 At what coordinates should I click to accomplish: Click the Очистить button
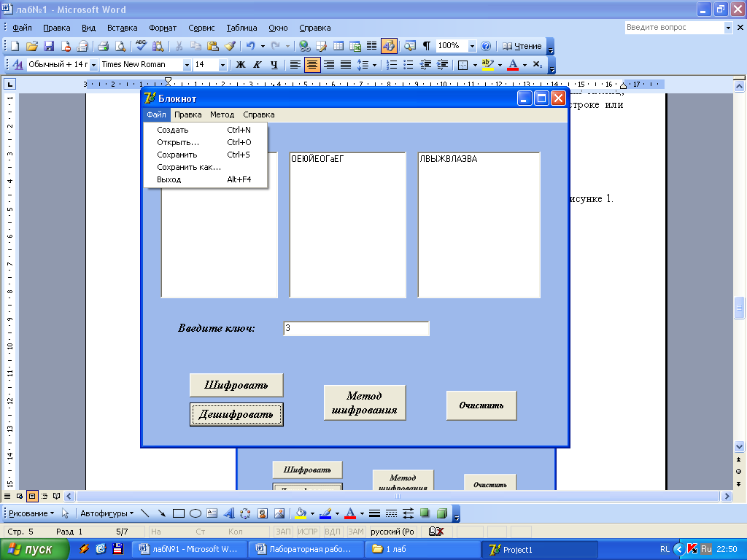click(x=481, y=405)
